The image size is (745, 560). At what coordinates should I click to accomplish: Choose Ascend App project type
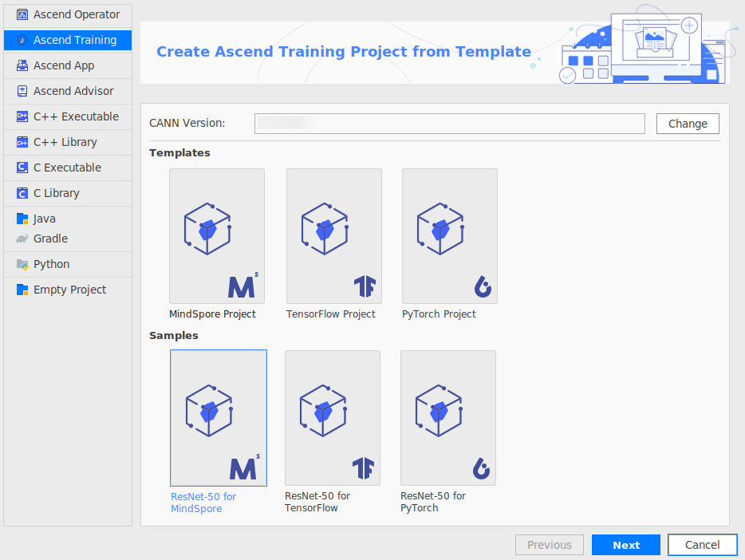pos(68,65)
